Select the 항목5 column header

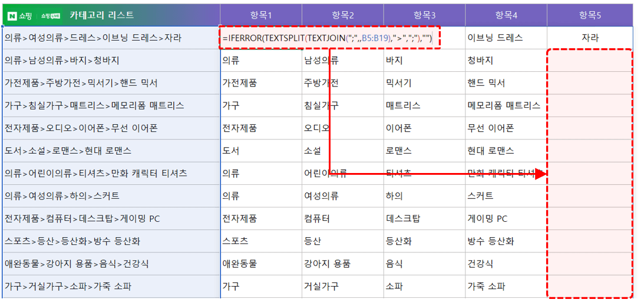(x=590, y=15)
